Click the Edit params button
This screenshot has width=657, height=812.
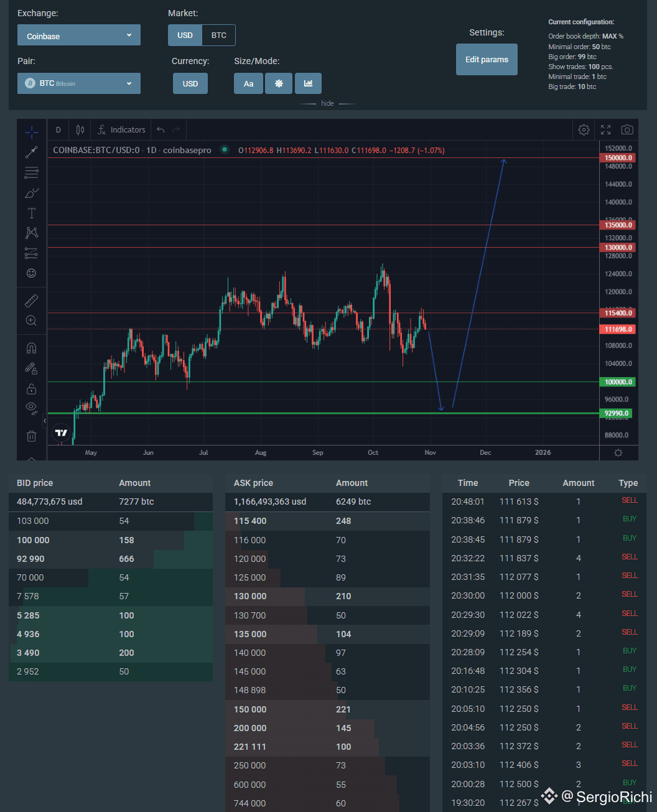(487, 60)
